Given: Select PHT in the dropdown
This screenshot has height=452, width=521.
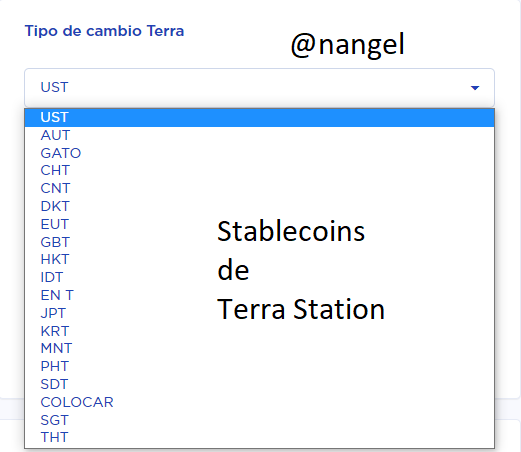Looking at the screenshot, I should coord(259,366).
